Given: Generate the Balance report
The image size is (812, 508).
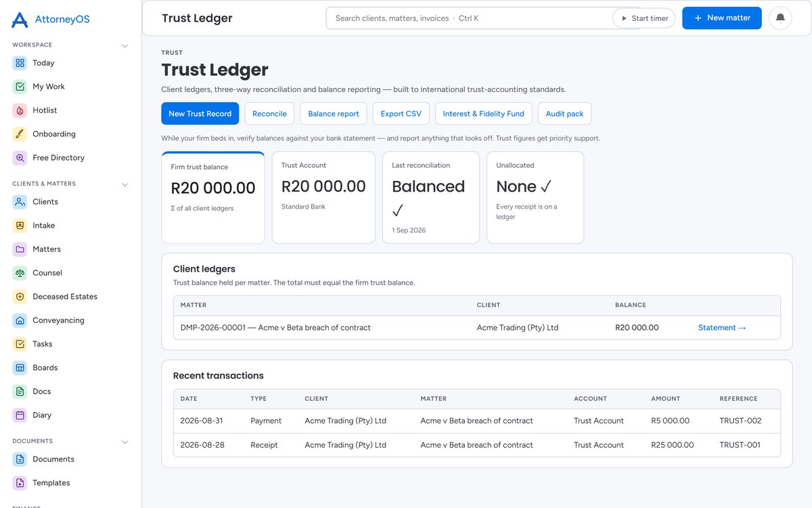Looking at the screenshot, I should pos(334,114).
